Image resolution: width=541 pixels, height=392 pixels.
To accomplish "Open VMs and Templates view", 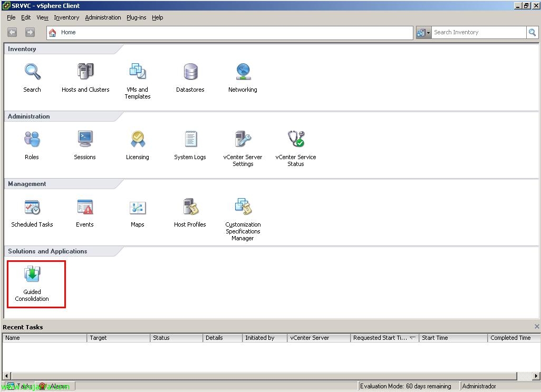I will (x=137, y=81).
